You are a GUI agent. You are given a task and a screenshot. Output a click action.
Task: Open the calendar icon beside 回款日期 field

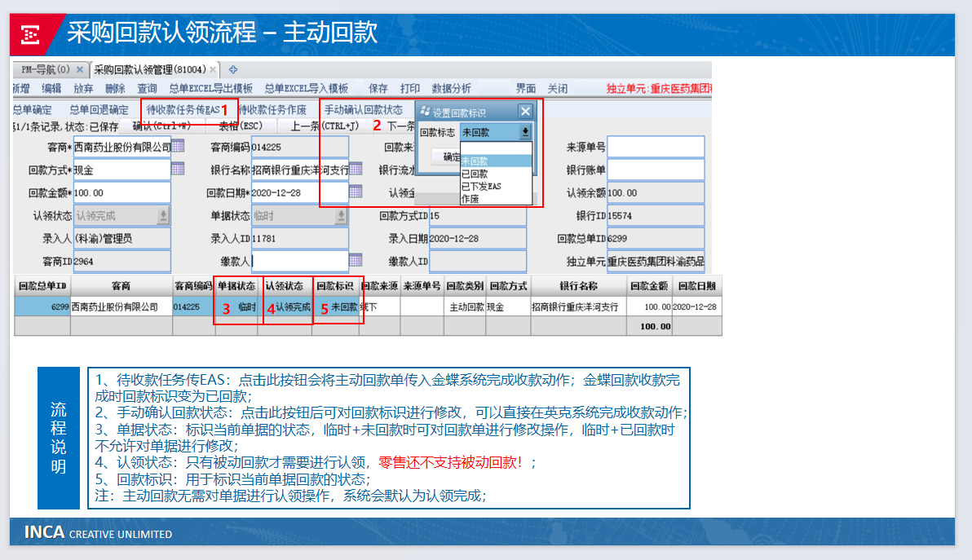coord(356,192)
